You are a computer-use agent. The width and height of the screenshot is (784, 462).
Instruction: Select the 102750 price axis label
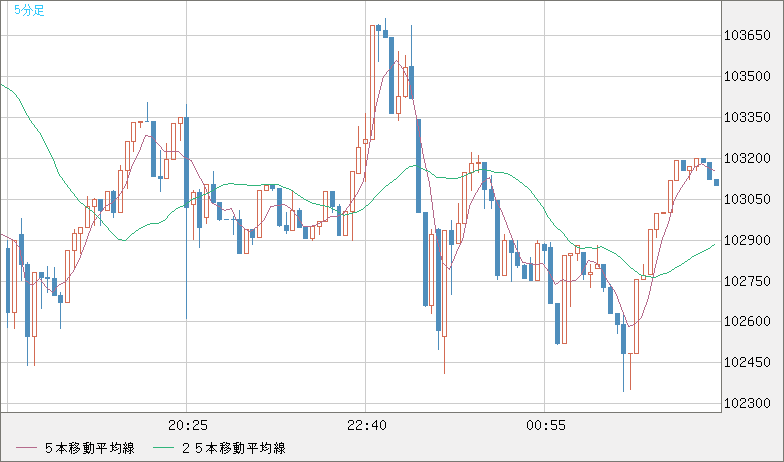[747, 282]
